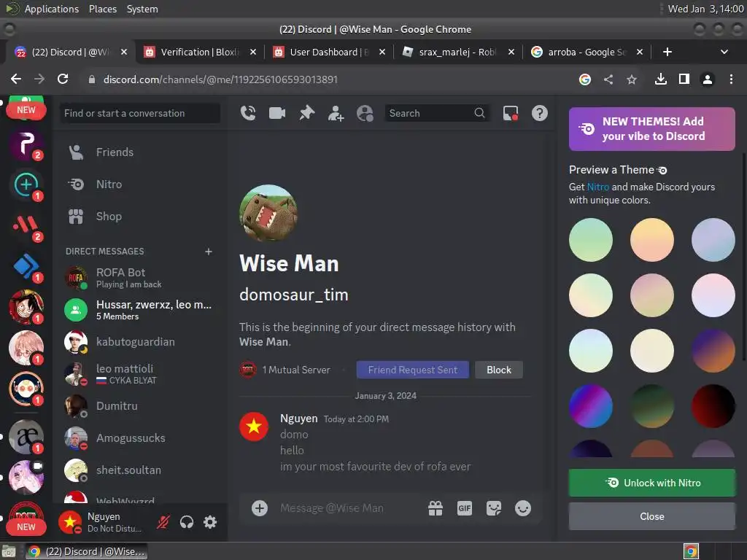Screen dimensions: 747x560
Task: Open the gift Nitro icon
Action: [436, 508]
